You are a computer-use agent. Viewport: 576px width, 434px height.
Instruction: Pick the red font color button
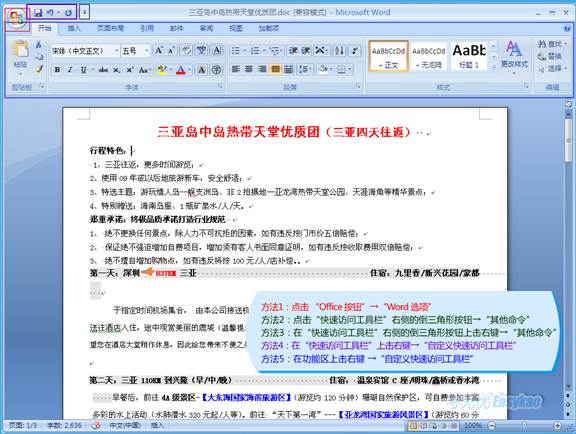tap(180, 69)
